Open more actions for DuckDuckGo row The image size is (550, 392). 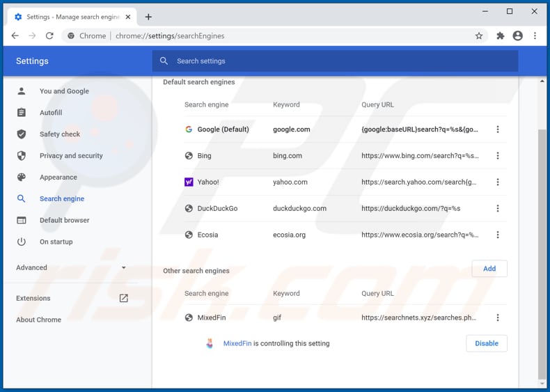click(x=498, y=208)
